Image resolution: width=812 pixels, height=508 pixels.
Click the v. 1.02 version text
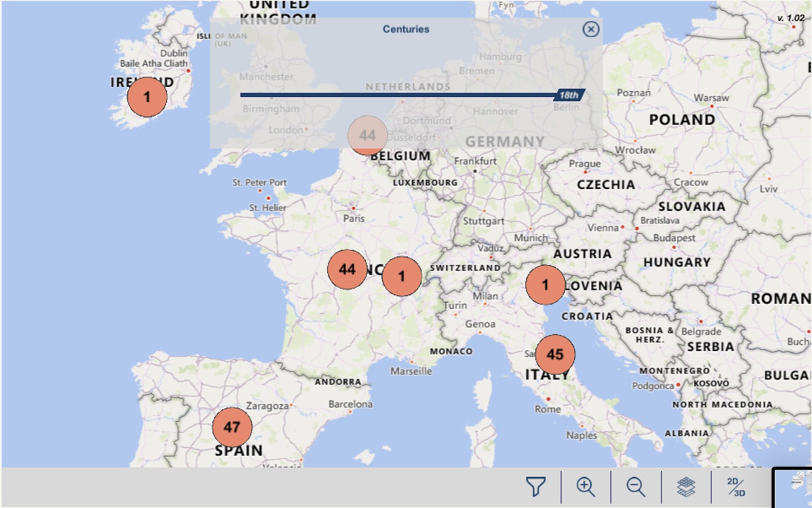pos(791,18)
